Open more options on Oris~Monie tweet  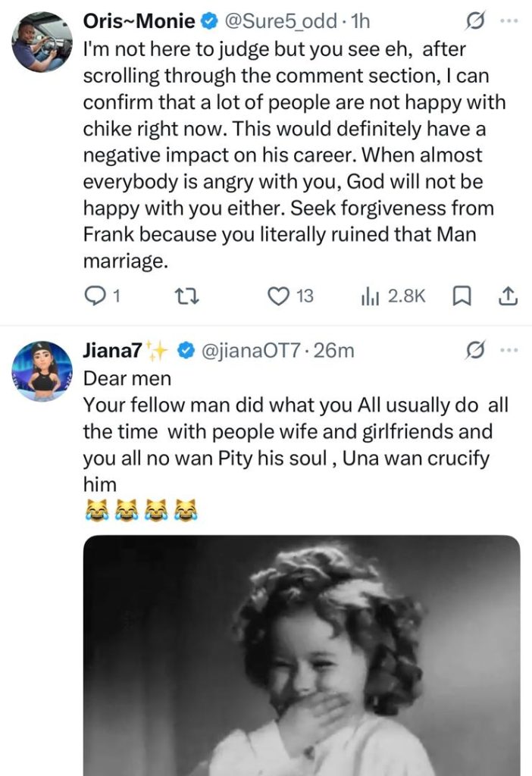point(509,20)
